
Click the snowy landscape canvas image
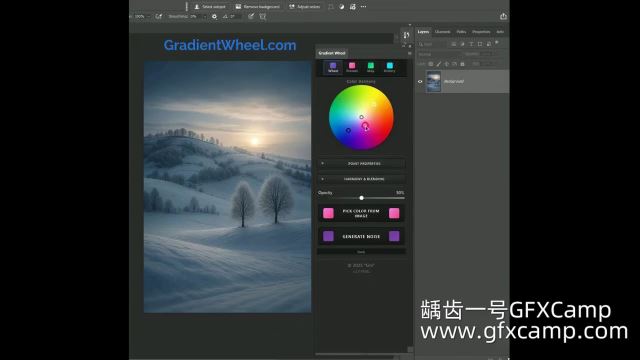click(227, 187)
